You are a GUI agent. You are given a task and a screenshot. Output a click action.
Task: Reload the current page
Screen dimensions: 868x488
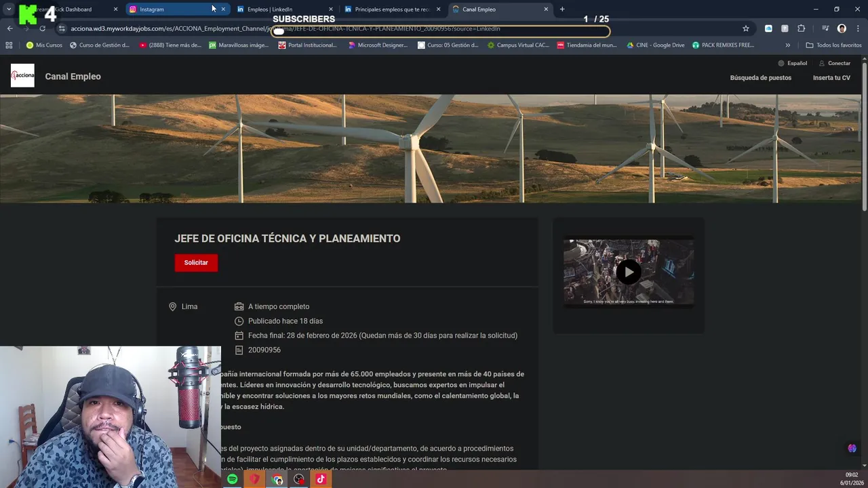[42, 28]
